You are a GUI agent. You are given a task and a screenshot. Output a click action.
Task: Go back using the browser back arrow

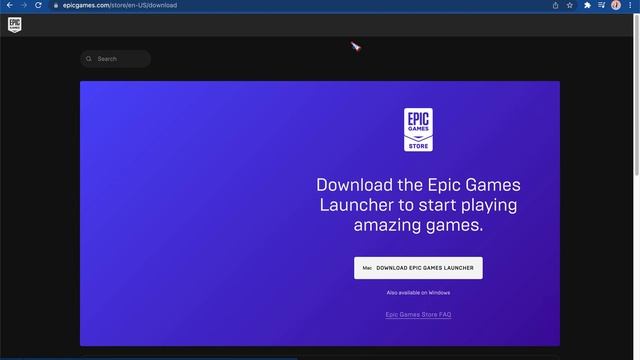(9, 5)
